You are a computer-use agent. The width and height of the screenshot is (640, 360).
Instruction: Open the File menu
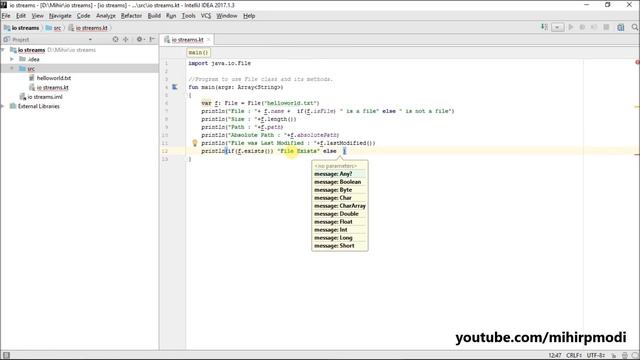tap(6, 16)
